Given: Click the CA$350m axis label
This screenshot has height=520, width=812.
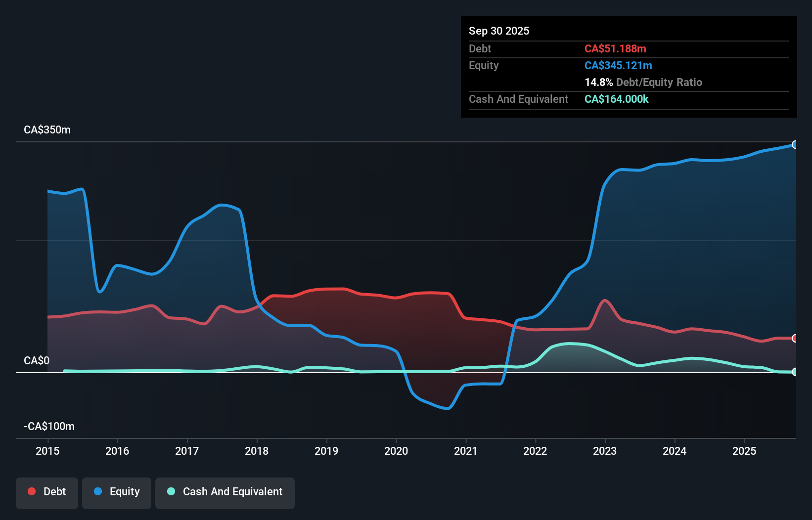Looking at the screenshot, I should (47, 130).
